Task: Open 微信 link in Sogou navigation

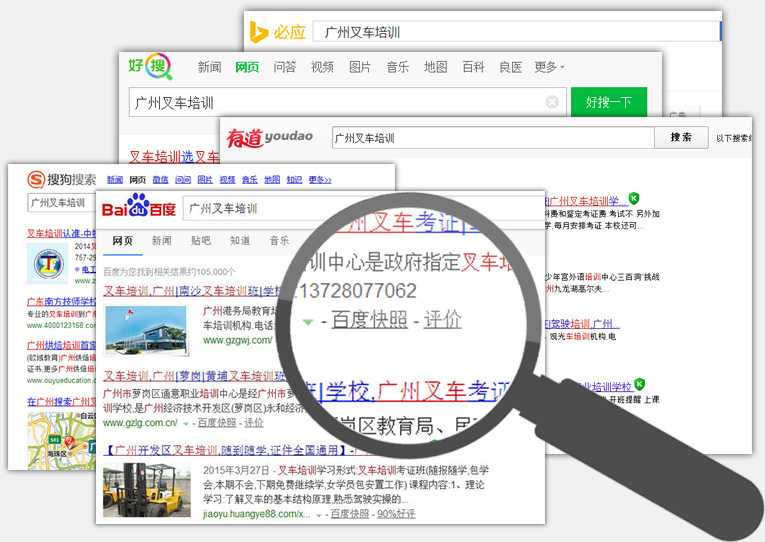Action: point(160,180)
